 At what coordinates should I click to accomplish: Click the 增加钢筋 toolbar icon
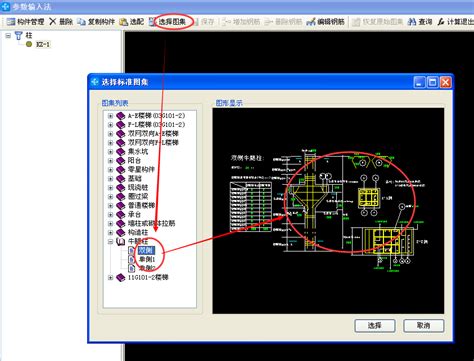[x=227, y=22]
